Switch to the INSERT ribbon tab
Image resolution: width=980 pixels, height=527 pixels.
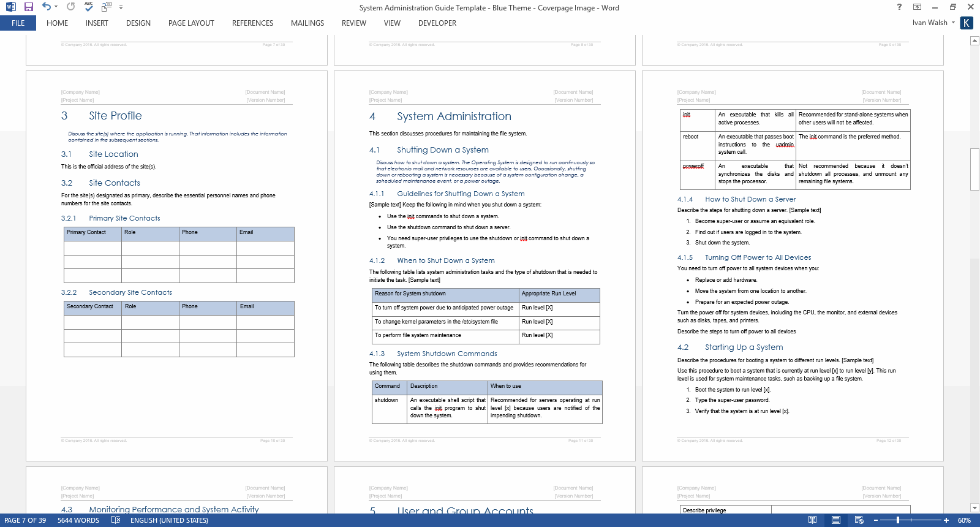coord(97,23)
